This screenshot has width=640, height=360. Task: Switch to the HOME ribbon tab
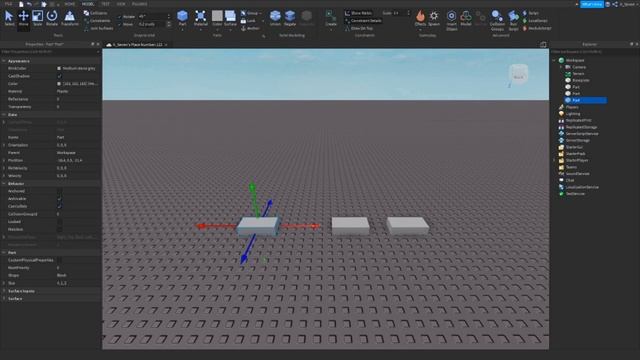coord(70,4)
